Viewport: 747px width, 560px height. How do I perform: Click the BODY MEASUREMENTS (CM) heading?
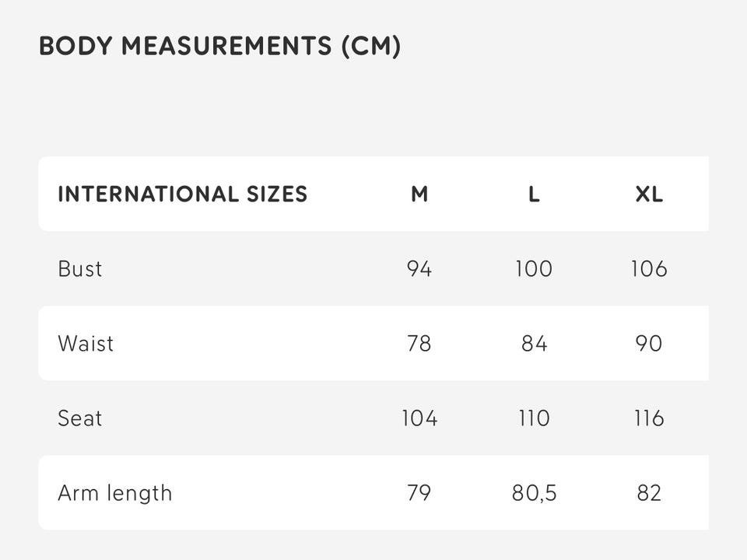(219, 47)
